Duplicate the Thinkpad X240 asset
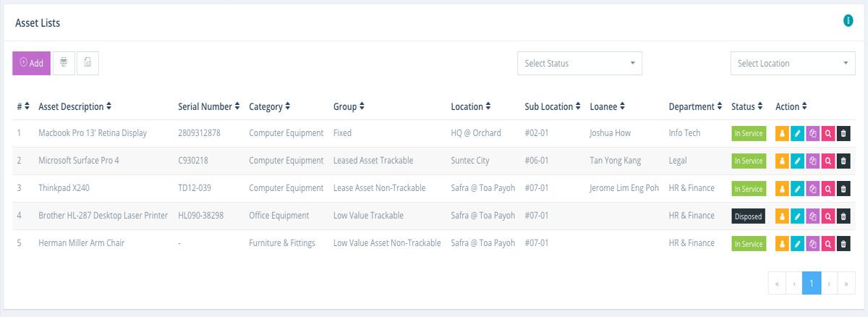The image size is (868, 317). [x=813, y=188]
